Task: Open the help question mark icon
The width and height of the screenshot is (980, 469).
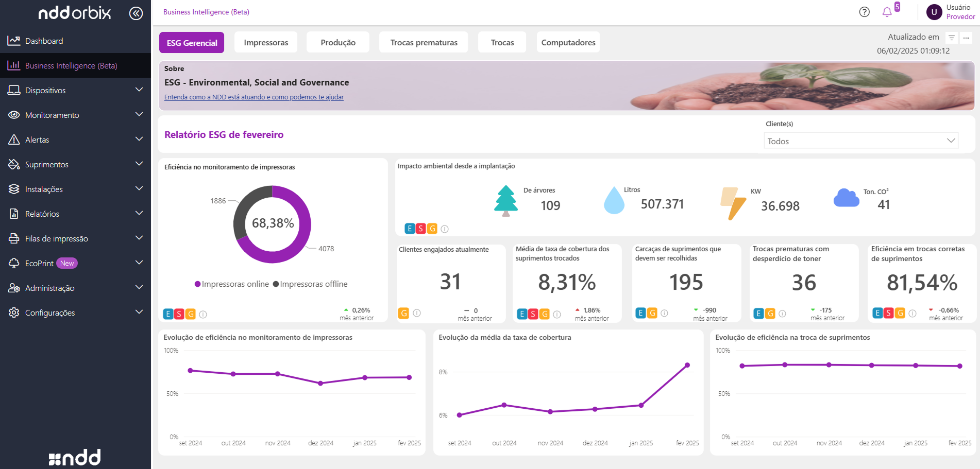Action: click(864, 12)
